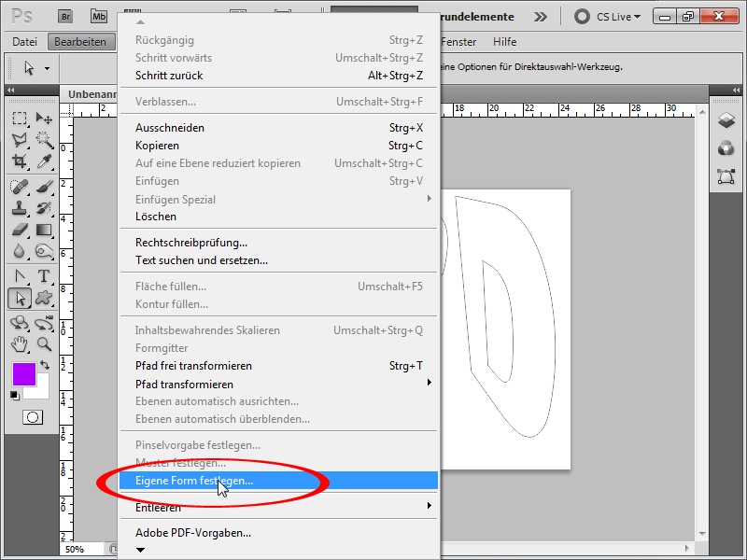Select the Direct Selection tool in toolbox
Image resolution: width=747 pixels, height=560 pixels.
[20, 298]
